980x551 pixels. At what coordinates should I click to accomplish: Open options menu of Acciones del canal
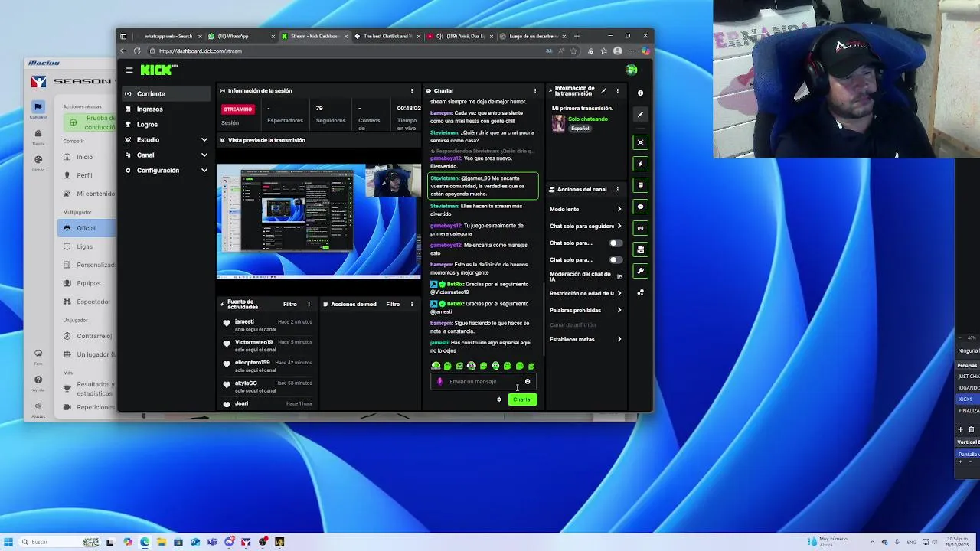tap(617, 190)
